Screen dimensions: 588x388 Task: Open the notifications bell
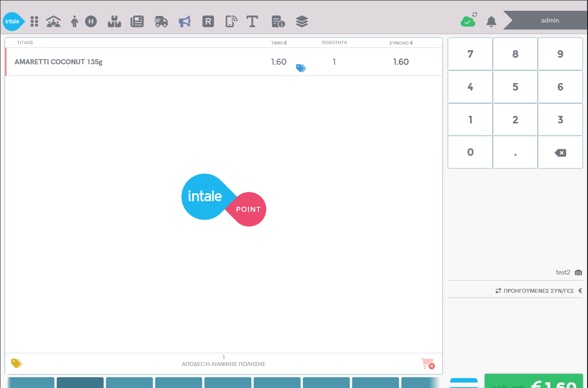[x=491, y=21]
